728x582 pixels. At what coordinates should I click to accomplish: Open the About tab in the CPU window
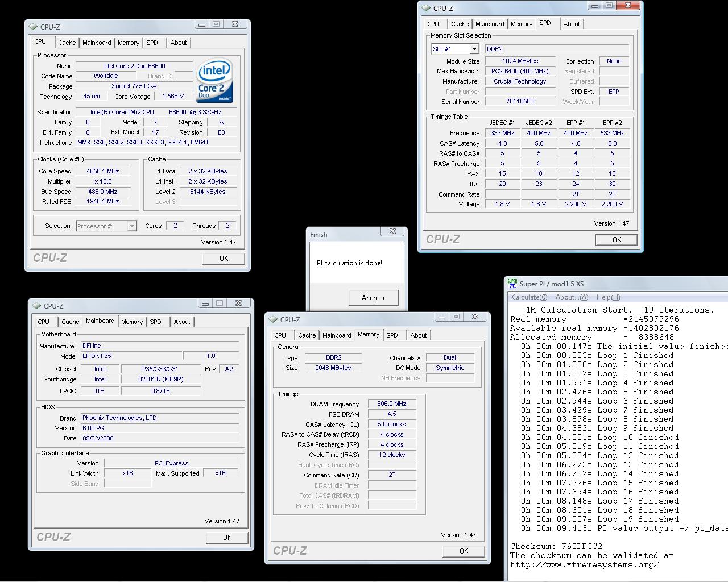(179, 43)
